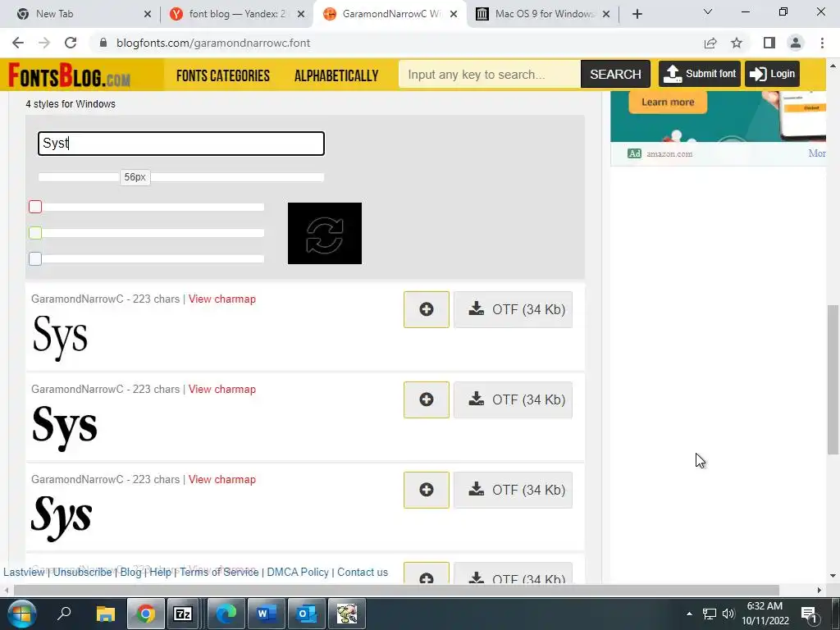Open the Terms of Service link
This screenshot has height=630, width=840.
coord(219,572)
